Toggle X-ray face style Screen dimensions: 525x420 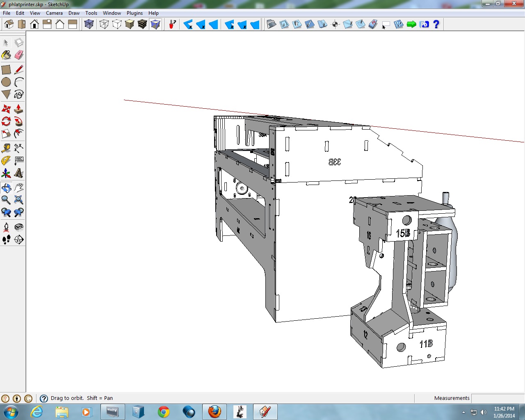[x=89, y=25]
